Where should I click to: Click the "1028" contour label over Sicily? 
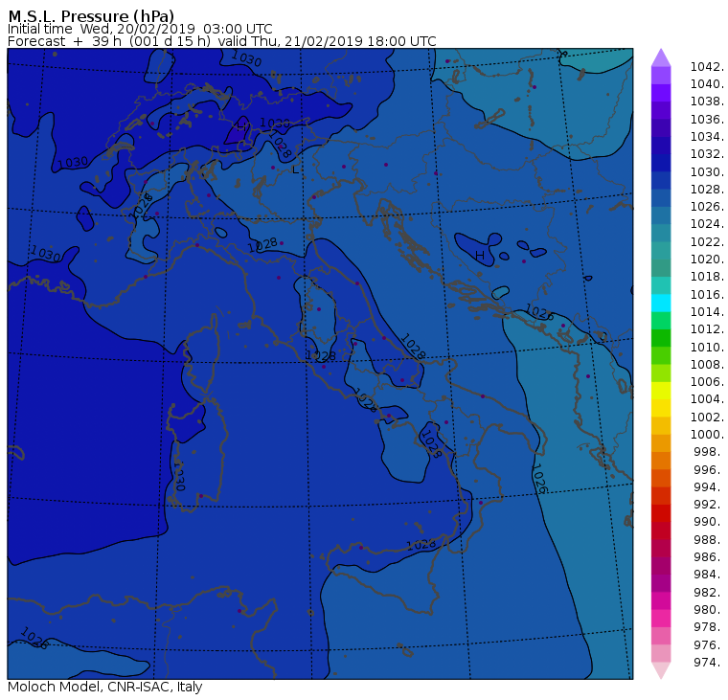[421, 544]
